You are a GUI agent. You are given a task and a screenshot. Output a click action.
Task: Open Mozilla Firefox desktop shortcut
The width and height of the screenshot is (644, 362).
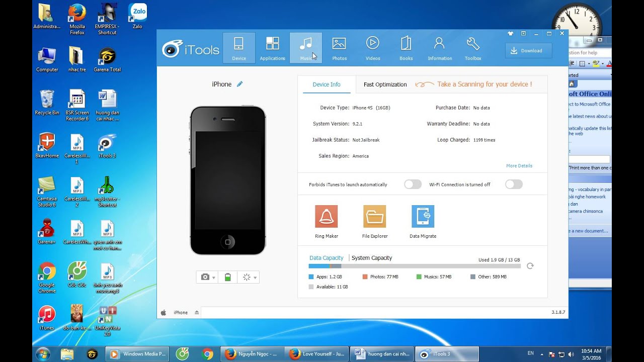(x=77, y=19)
